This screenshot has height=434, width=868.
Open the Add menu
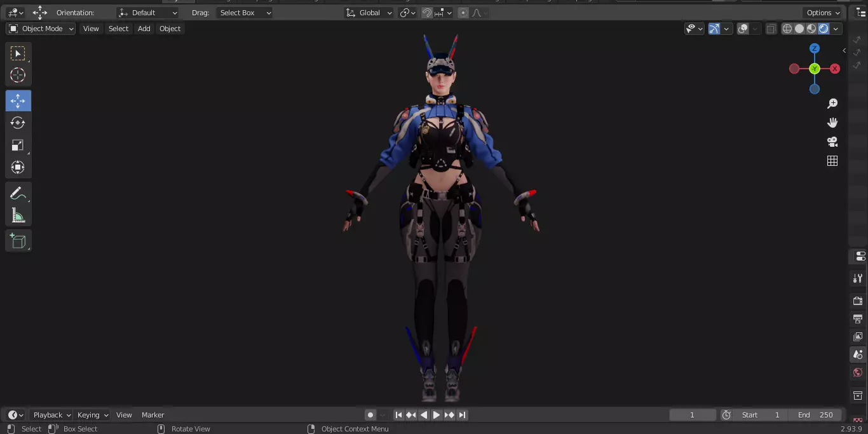coord(144,29)
